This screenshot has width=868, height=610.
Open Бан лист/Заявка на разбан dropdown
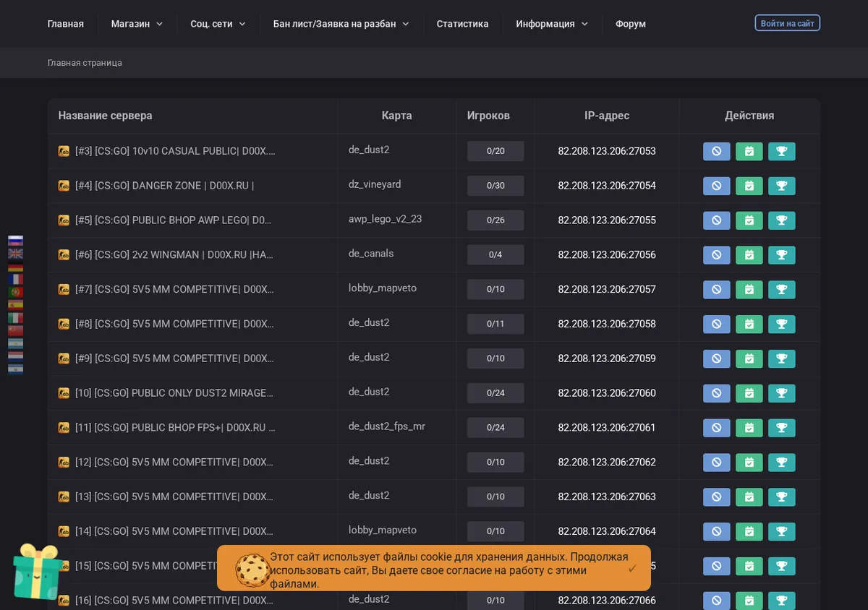341,24
